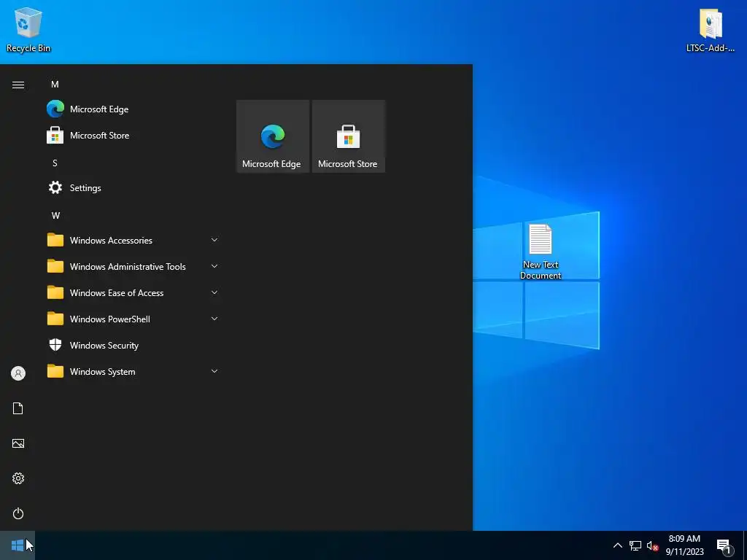747x560 pixels.
Task: Click the network icon in system tray
Action: tap(635, 545)
